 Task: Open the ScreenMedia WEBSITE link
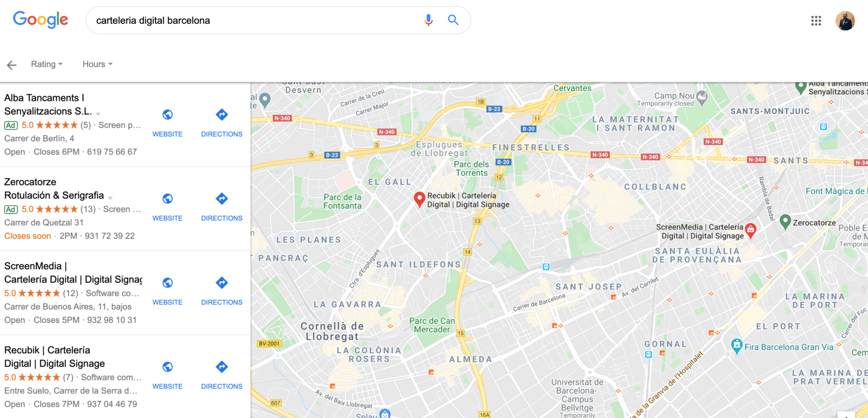coord(167,302)
